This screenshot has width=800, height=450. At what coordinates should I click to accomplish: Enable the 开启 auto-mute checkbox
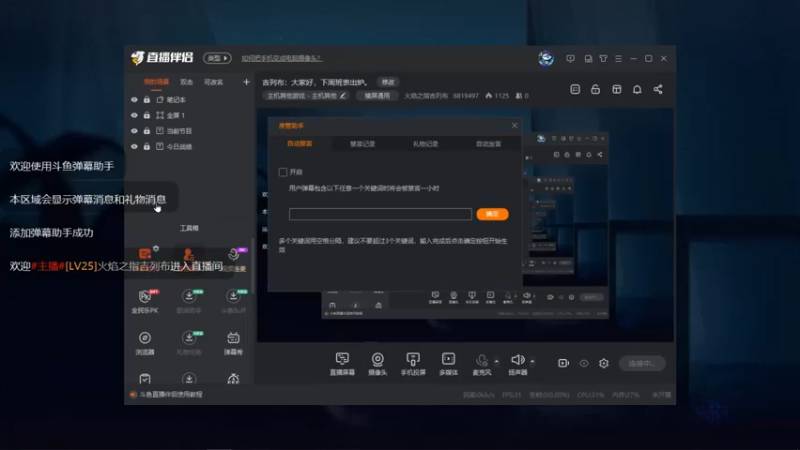click(x=283, y=172)
